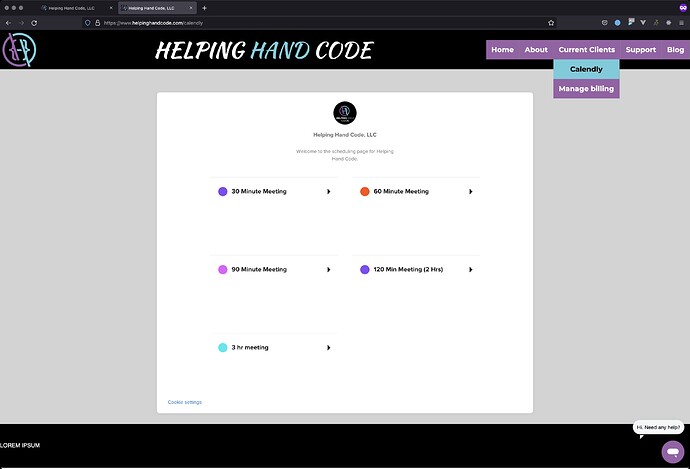690x469 pixels.
Task: Click the 30 Minute Meeting link
Action: tap(259, 191)
